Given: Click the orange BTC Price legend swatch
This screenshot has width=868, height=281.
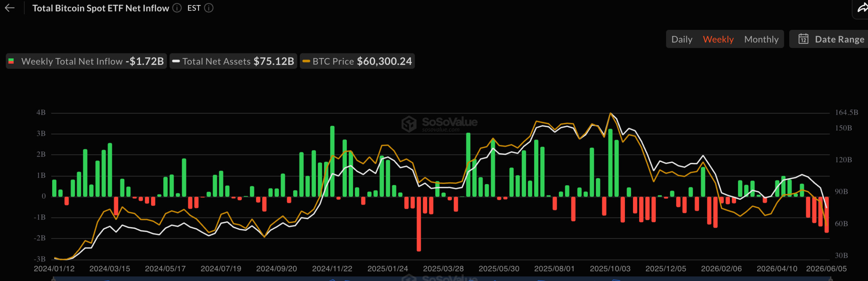Looking at the screenshot, I should coord(306,61).
